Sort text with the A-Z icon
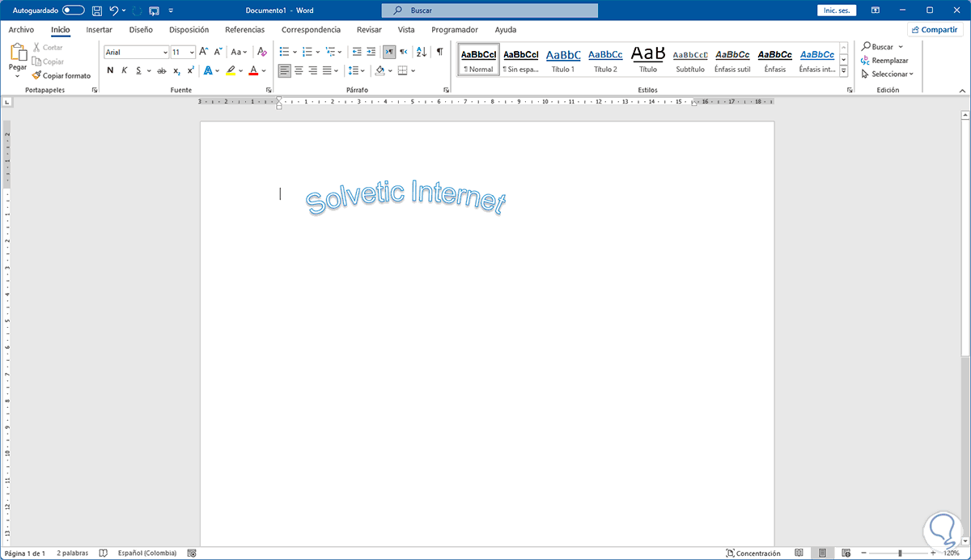 [422, 52]
